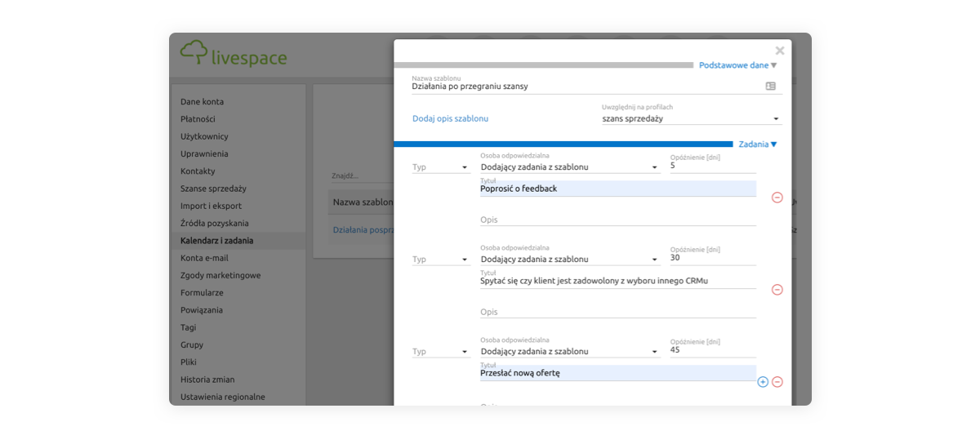
Task: Open Szanse sprzedaży settings
Action: [213, 189]
